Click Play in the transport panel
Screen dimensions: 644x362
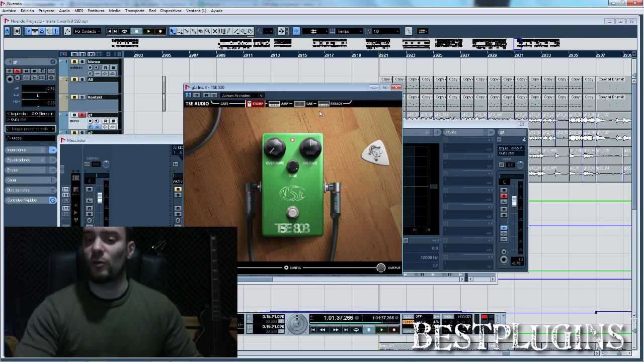click(381, 330)
